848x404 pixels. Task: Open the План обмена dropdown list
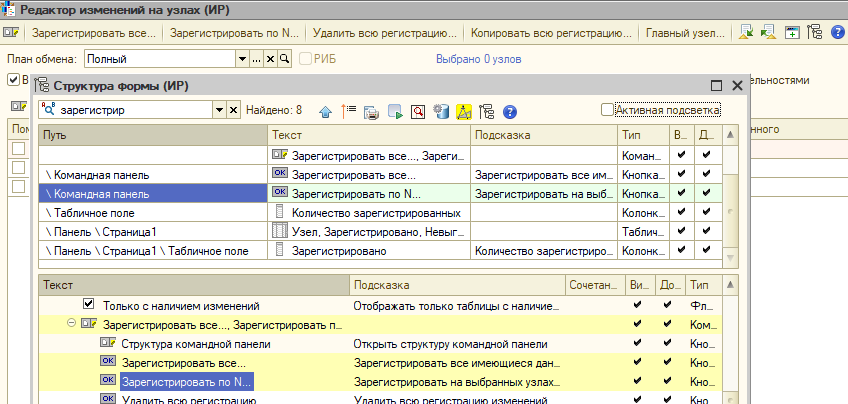(241, 59)
